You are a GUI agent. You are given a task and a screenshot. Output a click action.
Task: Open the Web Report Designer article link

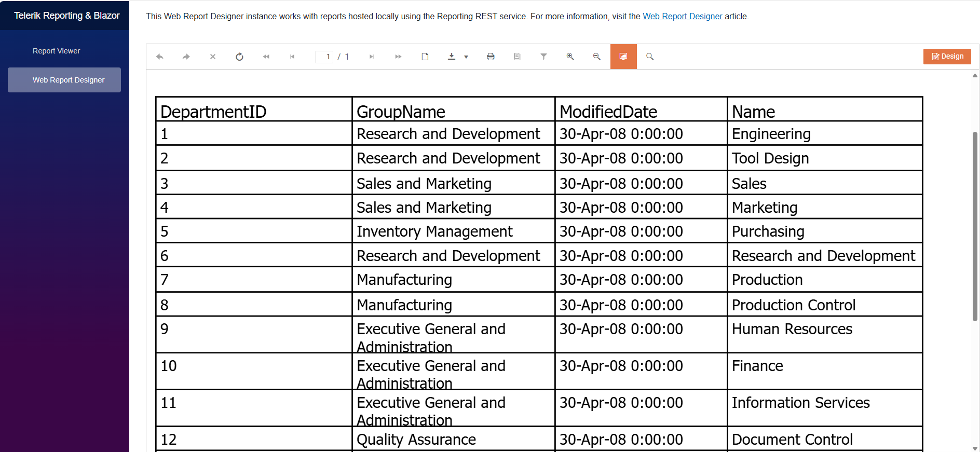[682, 17]
